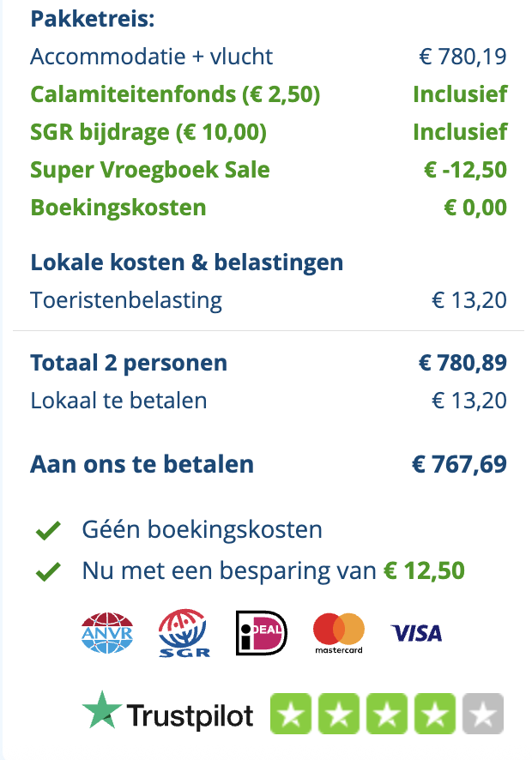Click the checkmark beside Géén boekingskosten

pyautogui.click(x=48, y=532)
